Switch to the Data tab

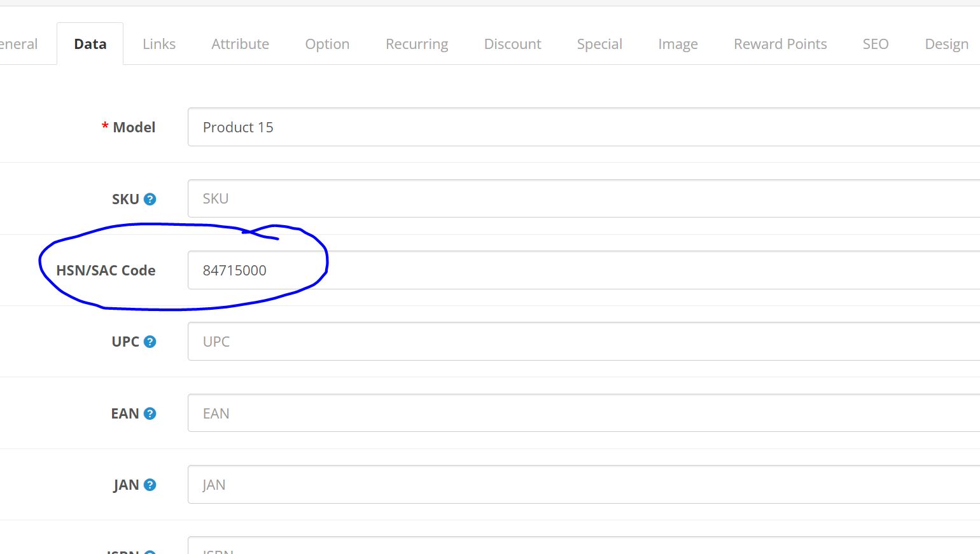pyautogui.click(x=90, y=44)
